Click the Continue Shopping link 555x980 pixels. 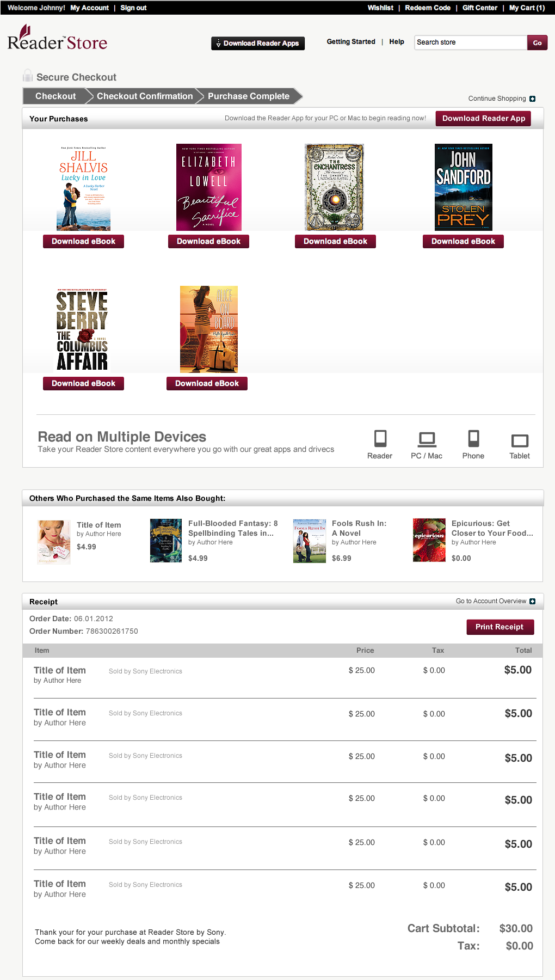497,99
